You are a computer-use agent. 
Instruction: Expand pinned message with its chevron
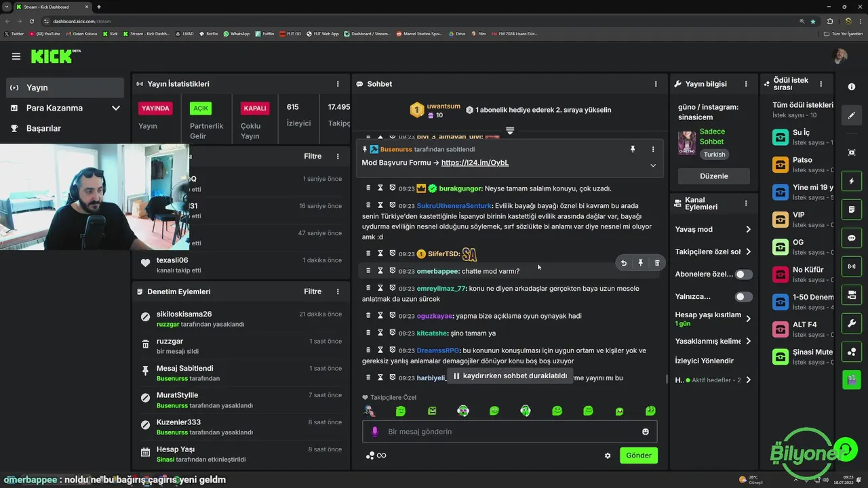point(653,165)
